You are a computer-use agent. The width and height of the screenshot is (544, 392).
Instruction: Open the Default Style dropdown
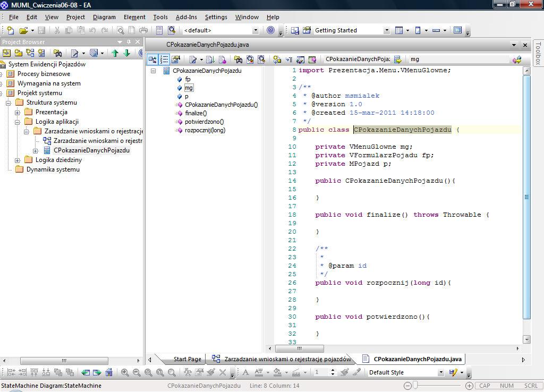[441, 372]
